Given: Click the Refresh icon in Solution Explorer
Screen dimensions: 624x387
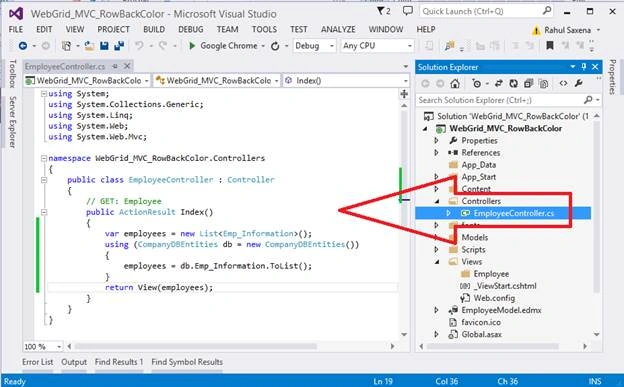Looking at the screenshot, I should click(x=513, y=84).
